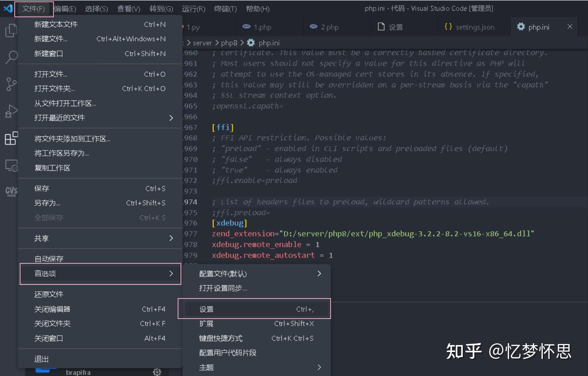
Task: Open the Explorer in the activity bar
Action: 11,30
